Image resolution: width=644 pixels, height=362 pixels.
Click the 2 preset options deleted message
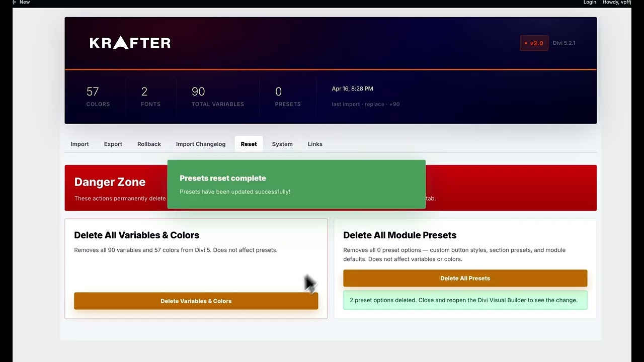point(465,300)
